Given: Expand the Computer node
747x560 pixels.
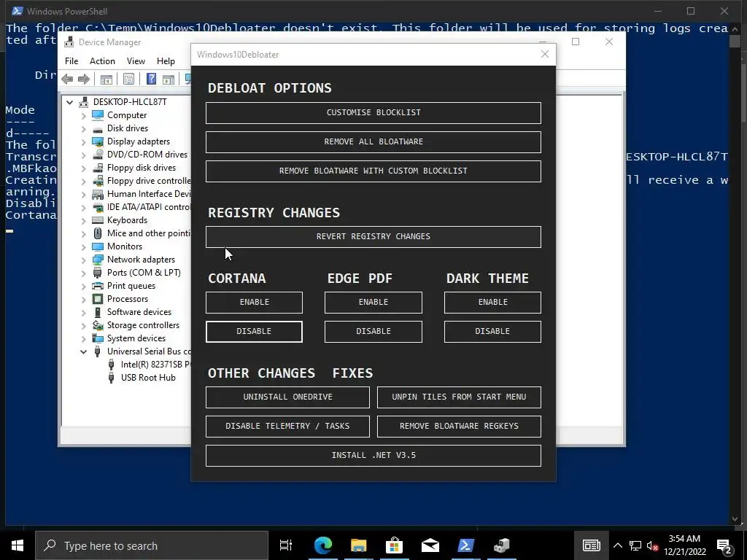Looking at the screenshot, I should pos(83,115).
